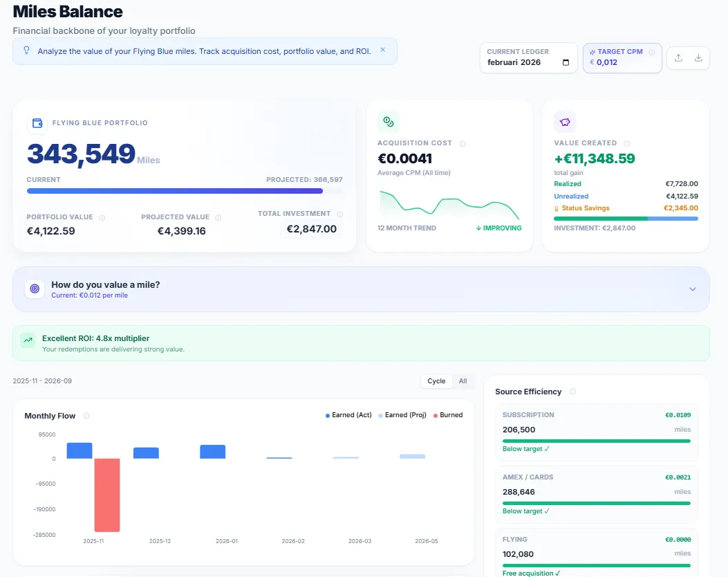Click the target icon next to 'How do you value a mile?'
Screen dimensions: 728x577
34,288
